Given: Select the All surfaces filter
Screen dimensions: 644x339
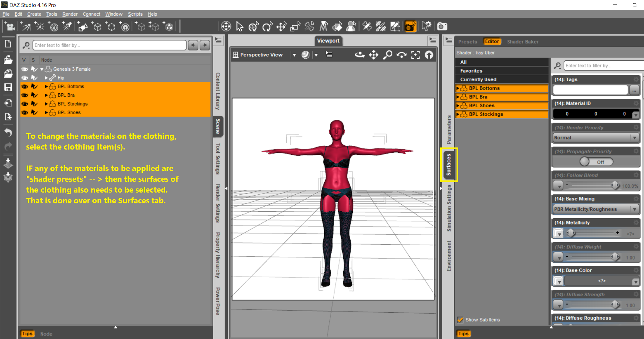Looking at the screenshot, I should [502, 62].
